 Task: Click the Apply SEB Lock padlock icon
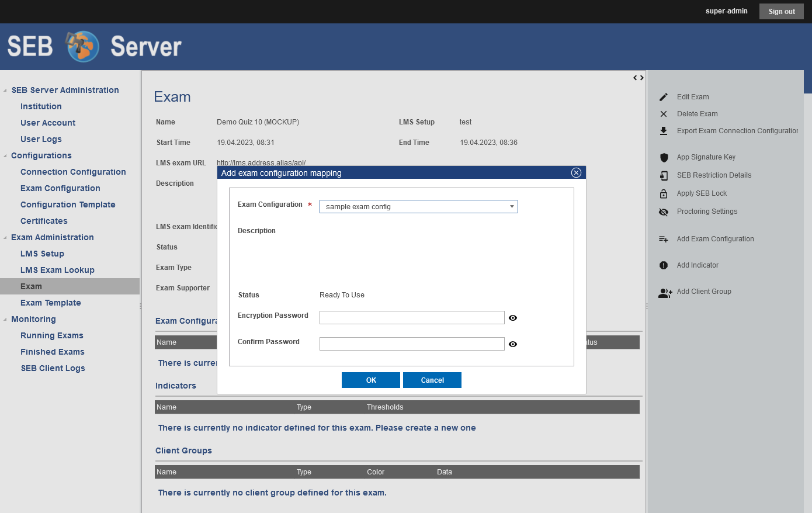click(x=664, y=193)
